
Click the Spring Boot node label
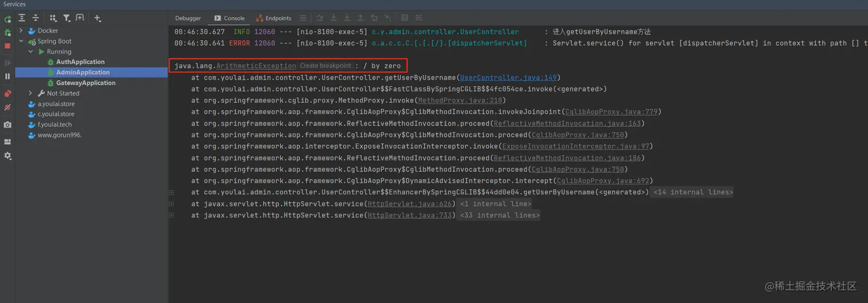tap(55, 41)
